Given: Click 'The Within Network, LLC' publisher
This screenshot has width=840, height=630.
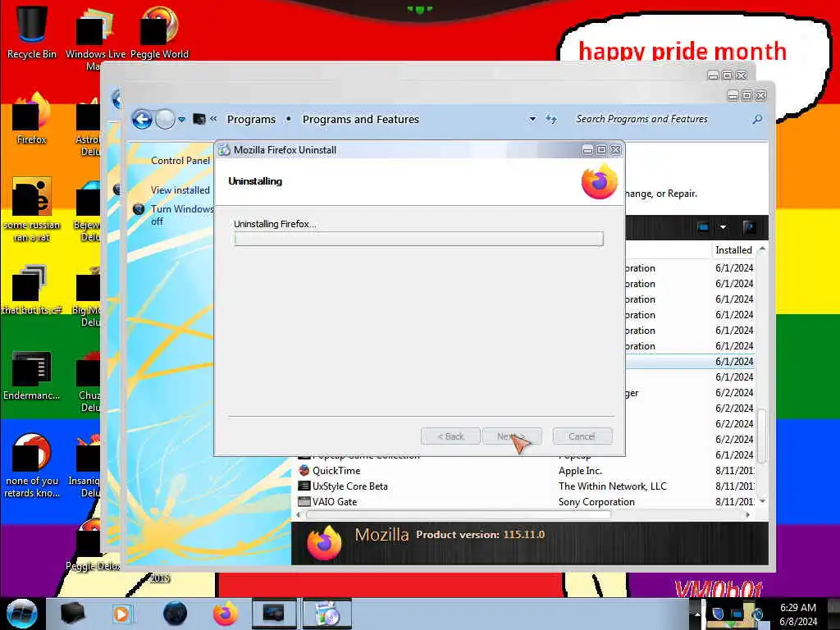Looking at the screenshot, I should point(612,486).
